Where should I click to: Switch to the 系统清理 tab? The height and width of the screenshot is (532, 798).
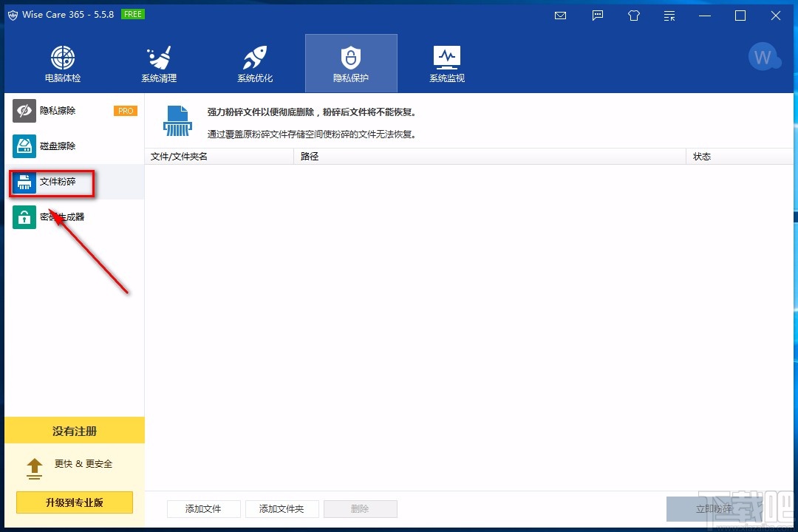point(159,64)
